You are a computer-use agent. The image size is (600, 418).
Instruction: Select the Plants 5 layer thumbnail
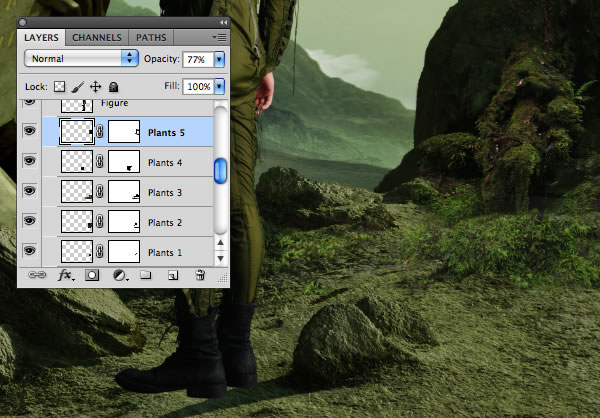77,132
